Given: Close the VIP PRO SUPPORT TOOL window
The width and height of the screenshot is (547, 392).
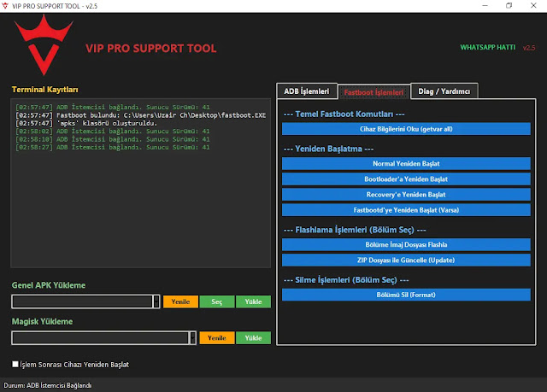Looking at the screenshot, I should [x=533, y=6].
